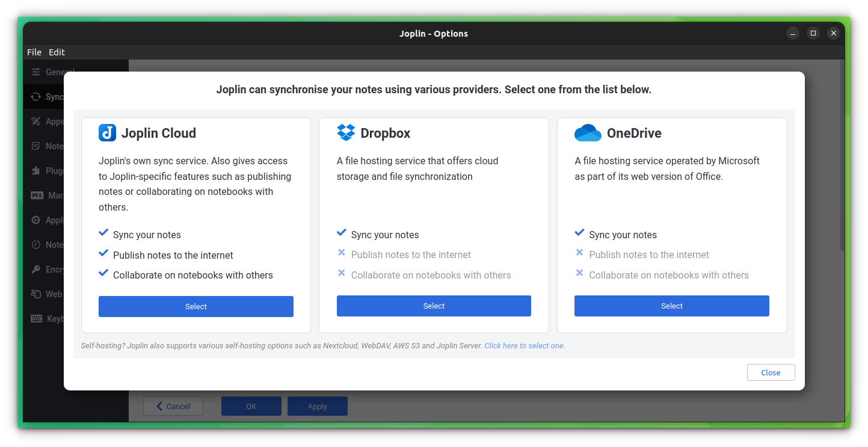This screenshot has width=868, height=447.
Task: Minimize the Joplin Options window
Action: point(793,33)
